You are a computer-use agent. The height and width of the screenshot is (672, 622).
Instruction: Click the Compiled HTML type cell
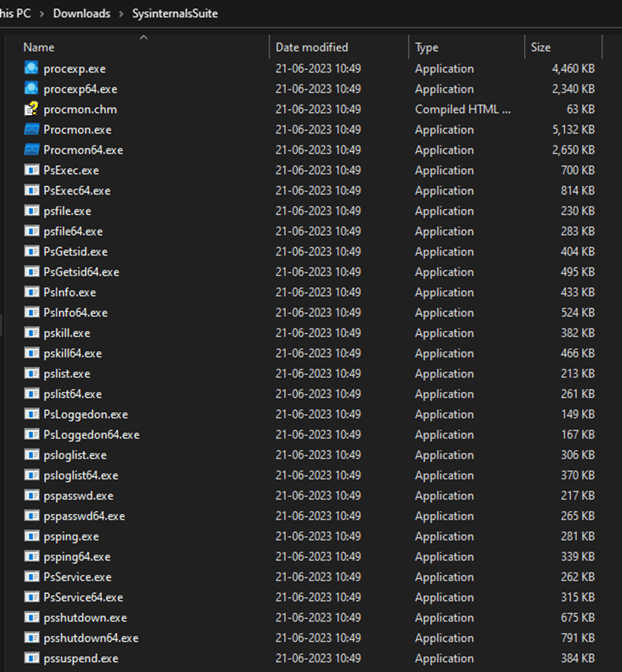[x=463, y=109]
